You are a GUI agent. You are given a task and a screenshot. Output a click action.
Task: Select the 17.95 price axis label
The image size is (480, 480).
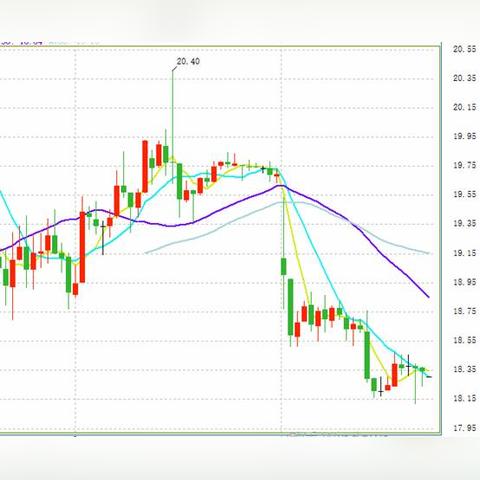pyautogui.click(x=464, y=428)
